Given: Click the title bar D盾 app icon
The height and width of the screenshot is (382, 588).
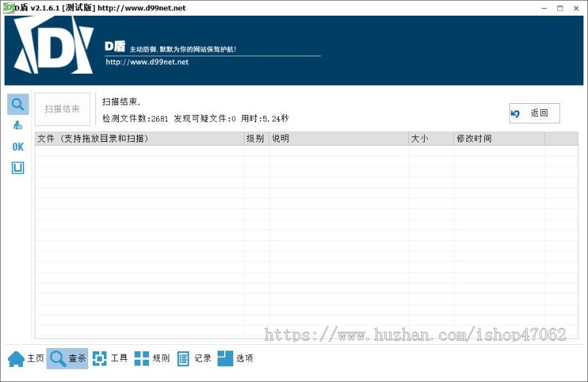Looking at the screenshot, I should 8,7.
